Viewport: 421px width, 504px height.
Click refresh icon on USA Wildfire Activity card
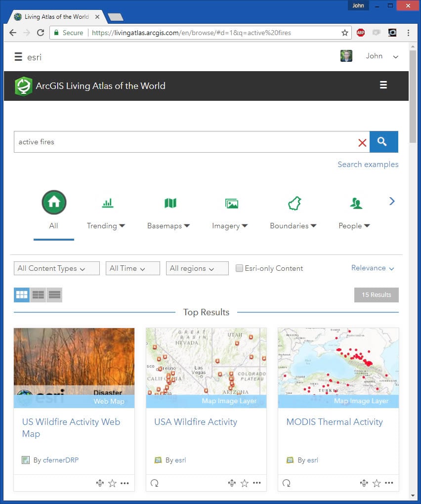[x=155, y=483]
